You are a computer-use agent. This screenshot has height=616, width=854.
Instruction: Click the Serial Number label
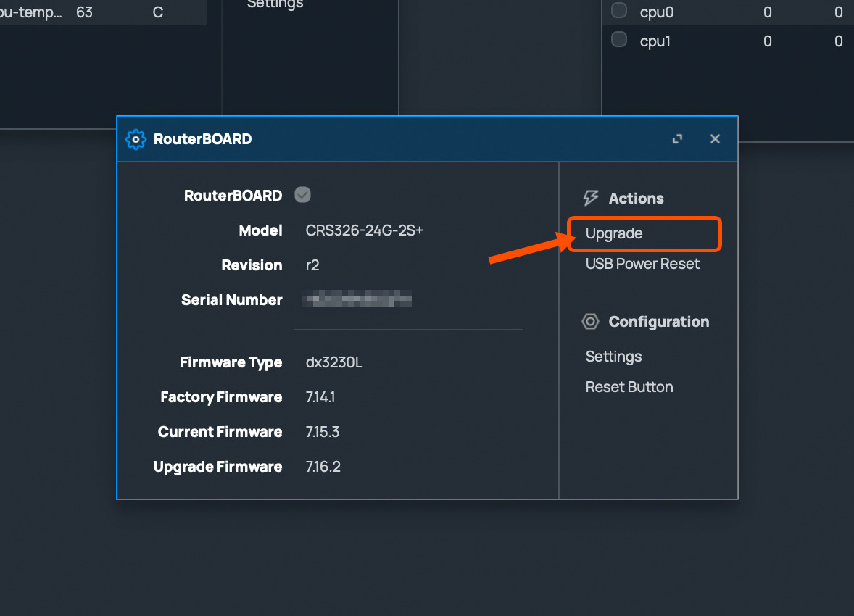tap(231, 300)
